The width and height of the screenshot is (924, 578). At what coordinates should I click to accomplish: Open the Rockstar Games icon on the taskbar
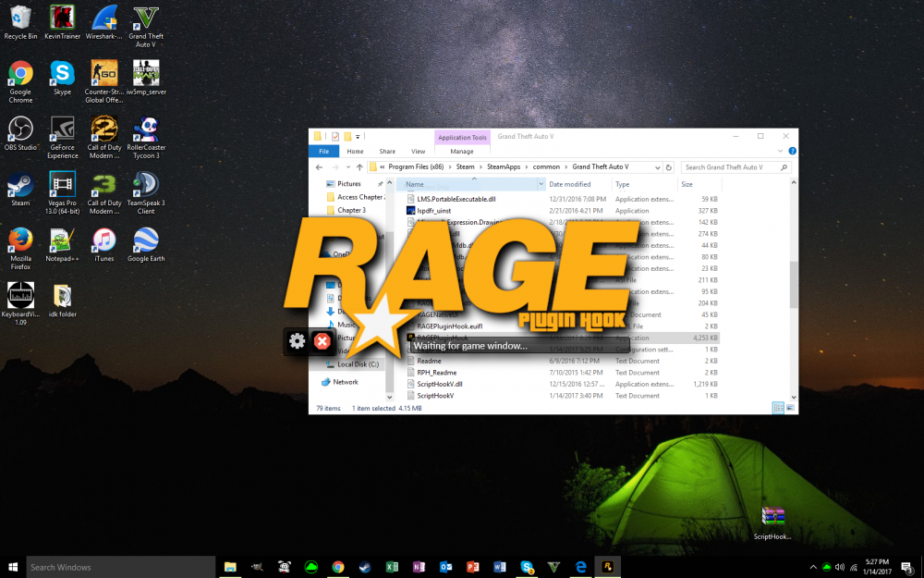(x=609, y=566)
